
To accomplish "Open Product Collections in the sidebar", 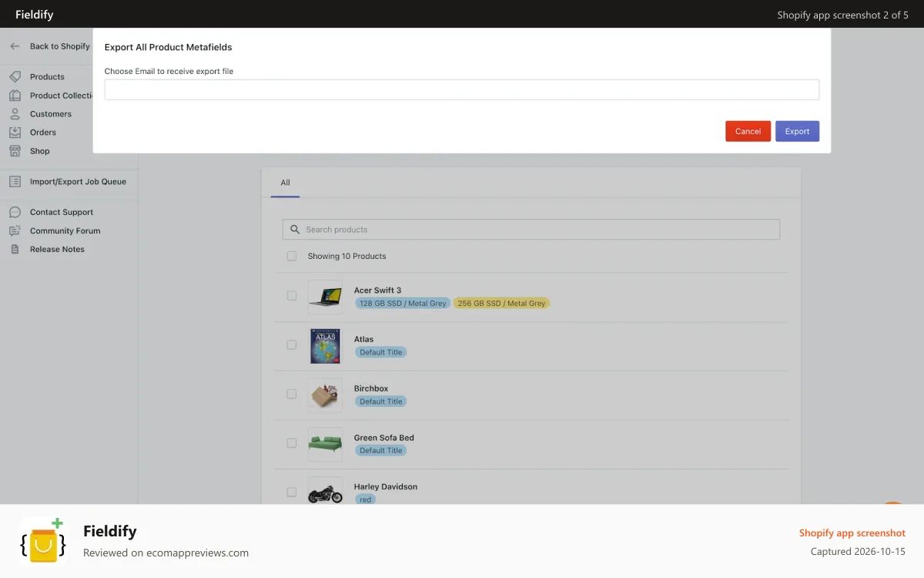I will (62, 96).
